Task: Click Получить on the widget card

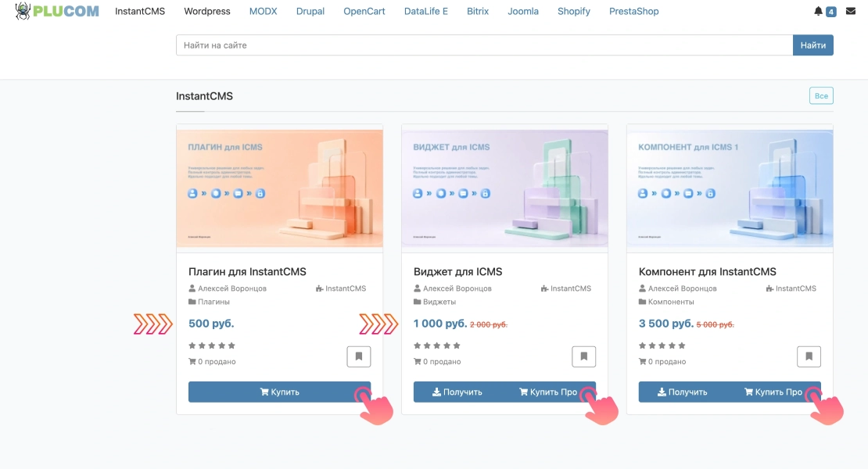Action: coord(457,392)
